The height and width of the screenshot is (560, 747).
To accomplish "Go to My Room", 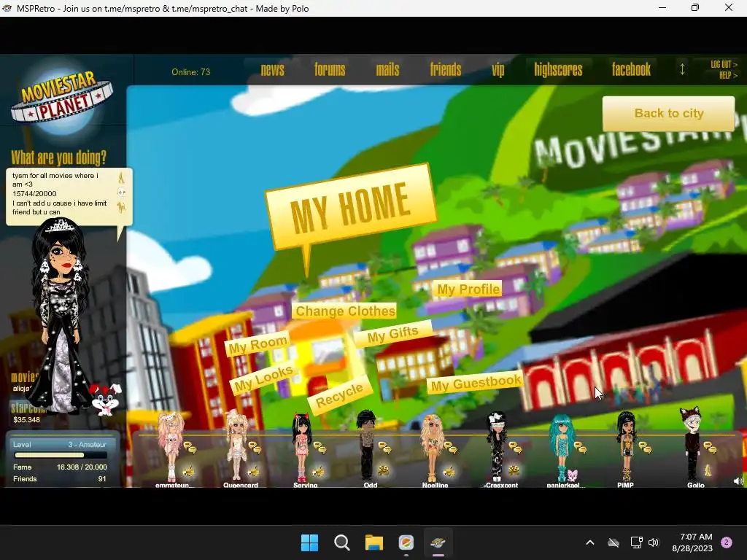I will (x=258, y=344).
